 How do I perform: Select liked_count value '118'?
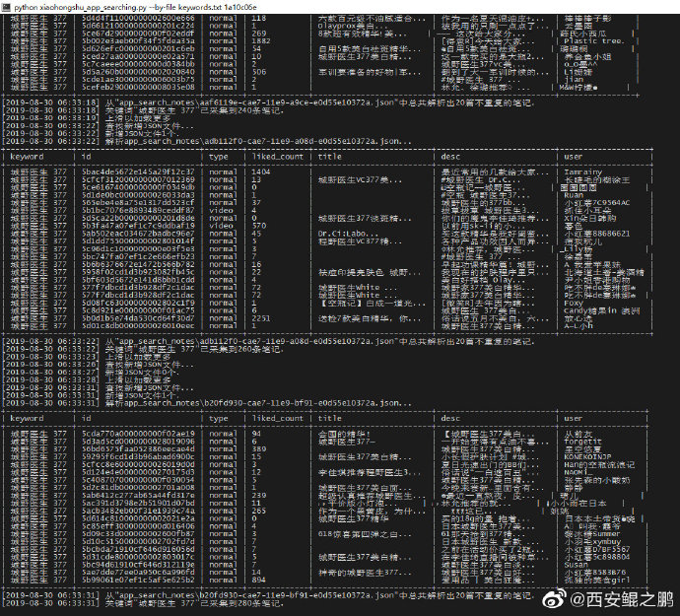[258, 18]
